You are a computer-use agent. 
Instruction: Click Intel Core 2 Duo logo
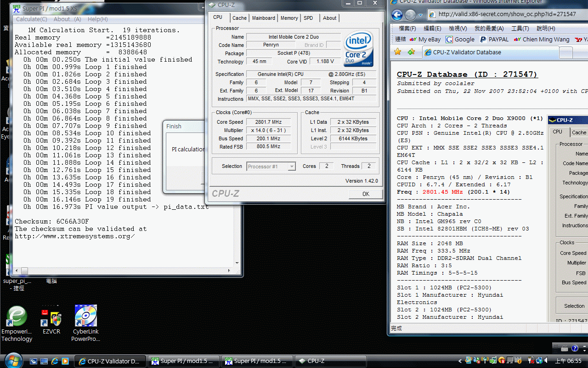point(358,49)
